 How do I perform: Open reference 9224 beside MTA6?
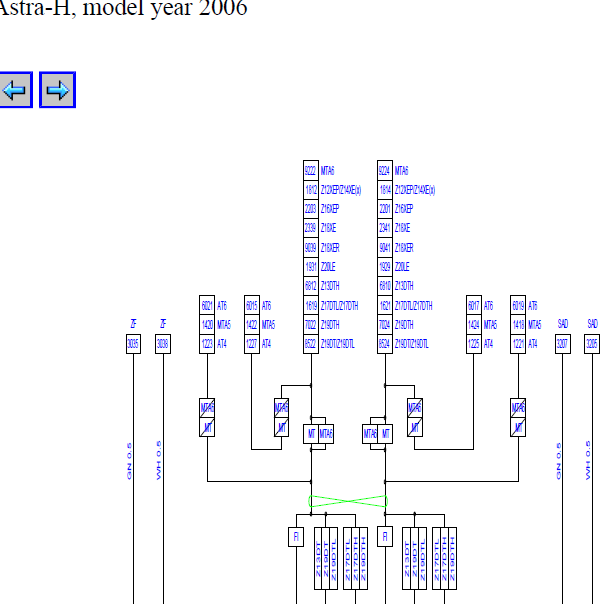pos(385,170)
